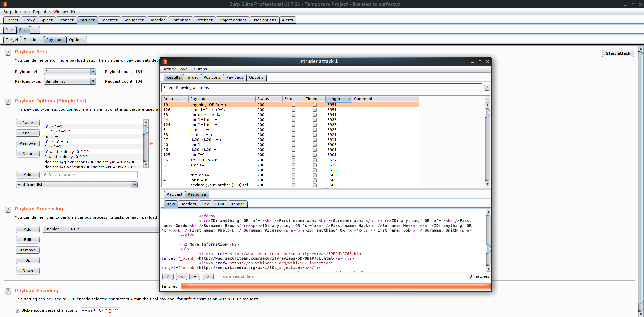Click results table vertical scrollbar

pyautogui.click(x=487, y=145)
